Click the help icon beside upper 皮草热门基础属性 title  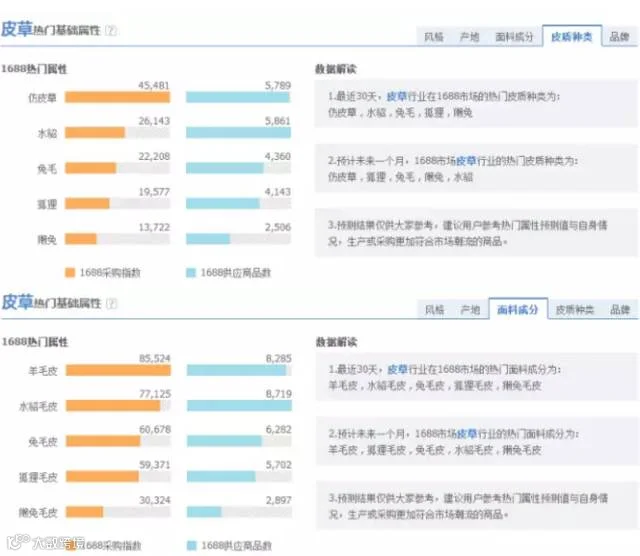[x=111, y=30]
